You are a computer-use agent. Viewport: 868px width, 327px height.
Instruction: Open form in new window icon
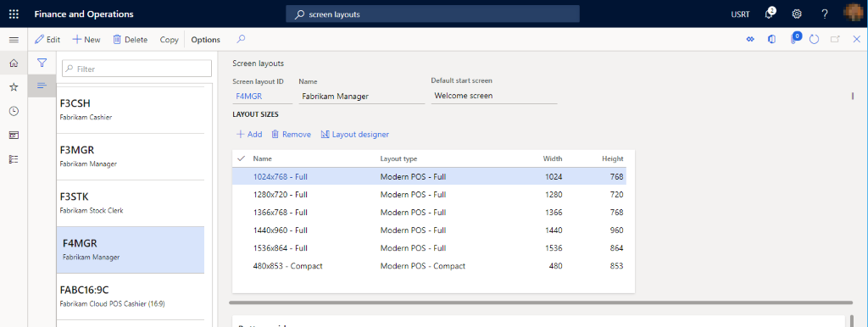[x=835, y=39]
